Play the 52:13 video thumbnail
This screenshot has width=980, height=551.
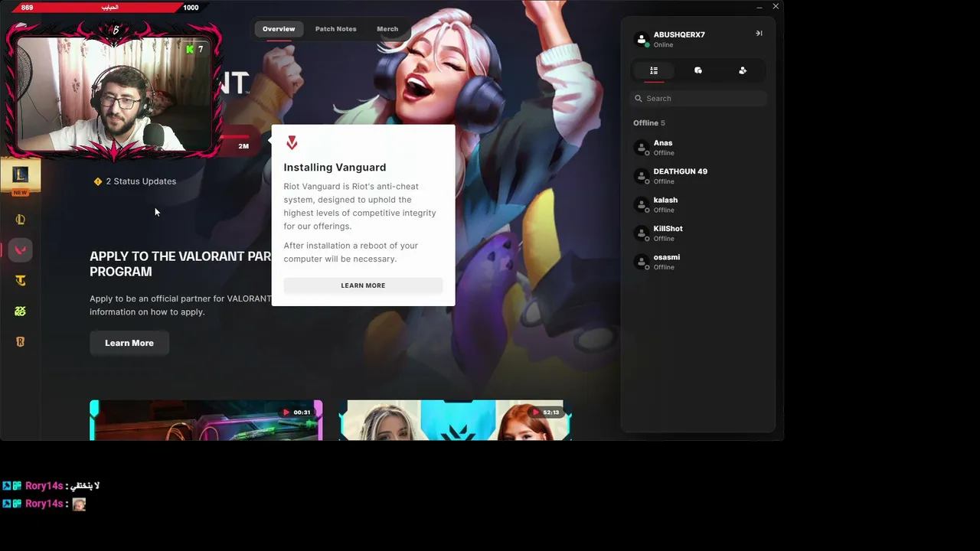coord(455,420)
